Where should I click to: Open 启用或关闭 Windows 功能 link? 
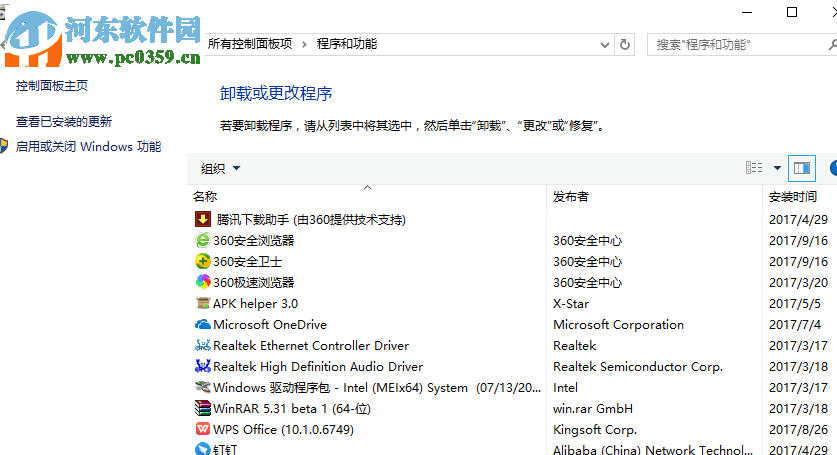coord(88,146)
